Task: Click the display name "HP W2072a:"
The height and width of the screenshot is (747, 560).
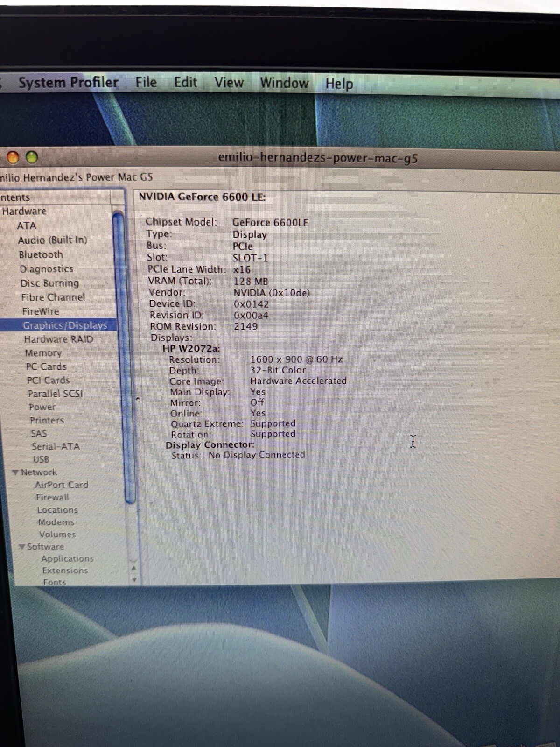Action: click(191, 348)
